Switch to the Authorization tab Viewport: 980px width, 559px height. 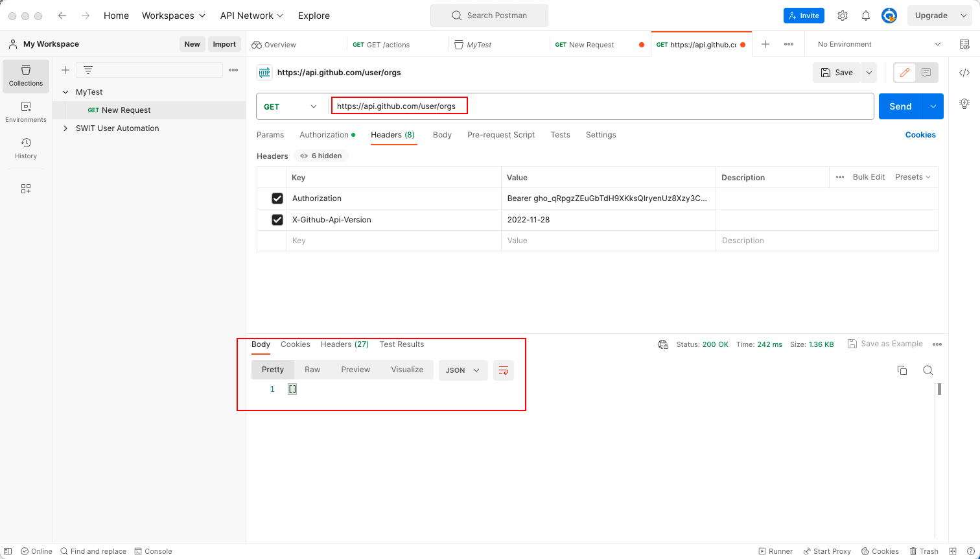click(327, 135)
